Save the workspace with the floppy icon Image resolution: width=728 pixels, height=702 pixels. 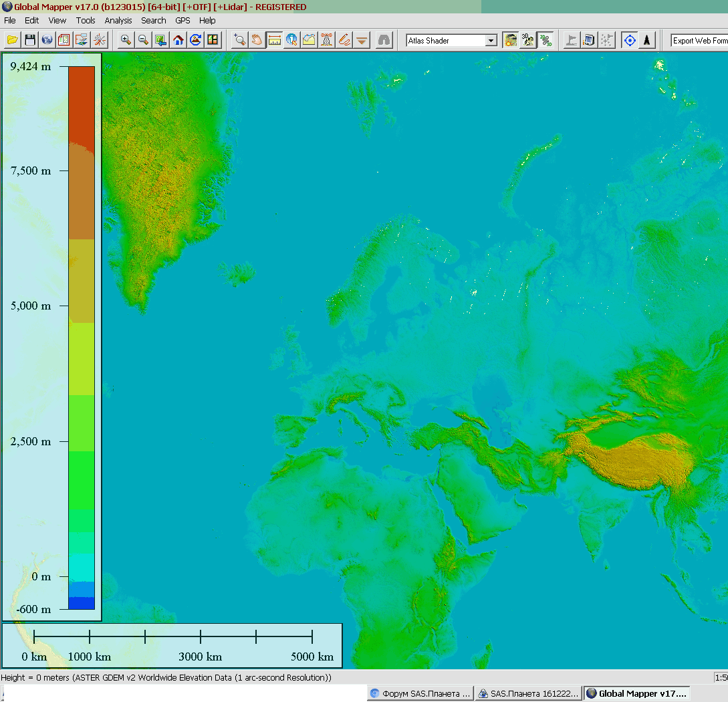click(x=29, y=40)
